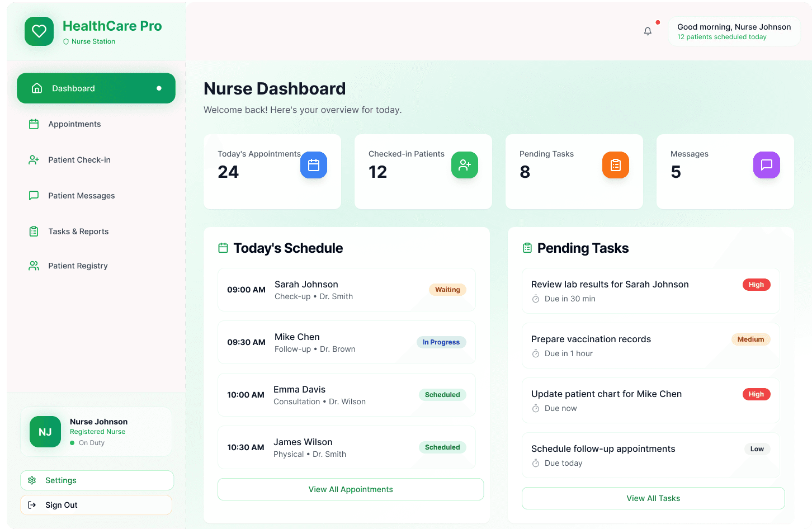Viewport: 812px width, 529px height.
Task: Click the View All Appointments button
Action: tap(351, 489)
